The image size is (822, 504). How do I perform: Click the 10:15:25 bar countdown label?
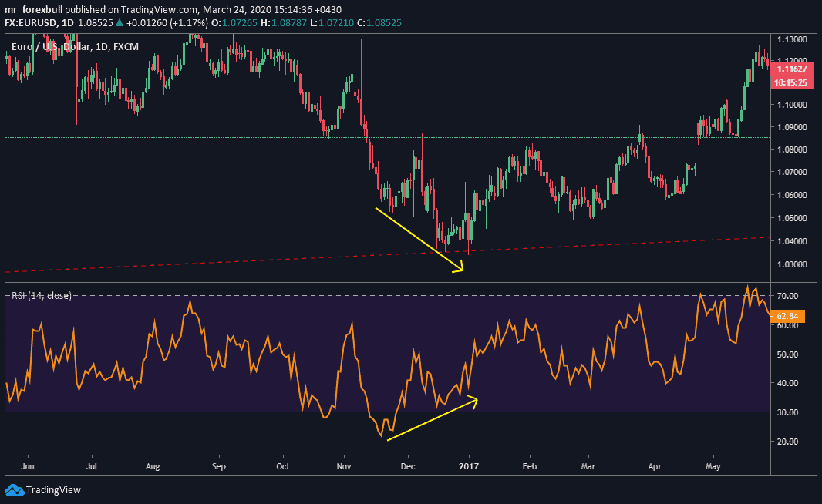790,82
